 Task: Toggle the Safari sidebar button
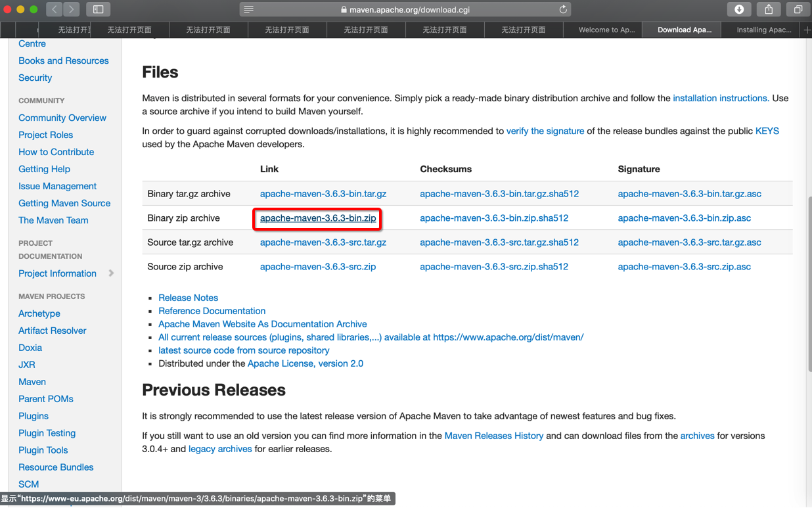[99, 9]
